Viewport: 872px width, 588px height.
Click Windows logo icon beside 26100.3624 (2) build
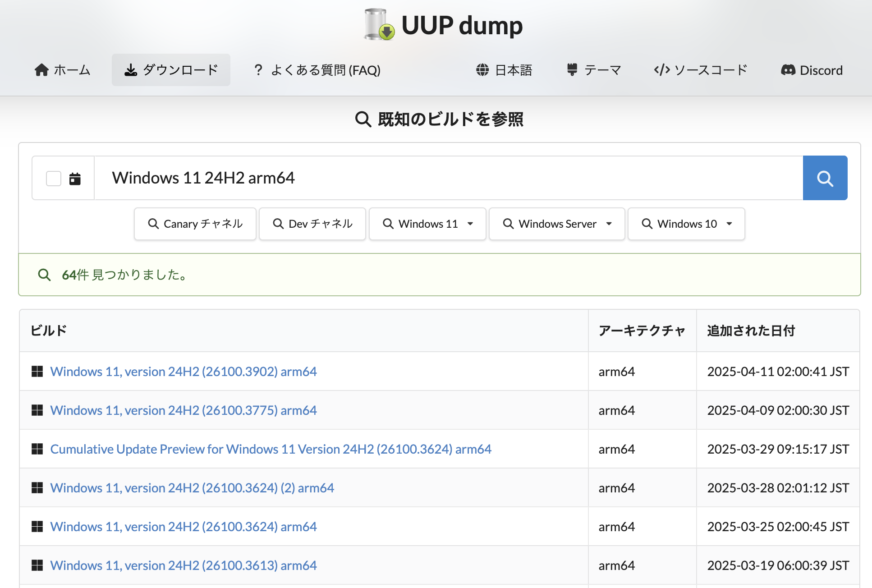point(37,488)
